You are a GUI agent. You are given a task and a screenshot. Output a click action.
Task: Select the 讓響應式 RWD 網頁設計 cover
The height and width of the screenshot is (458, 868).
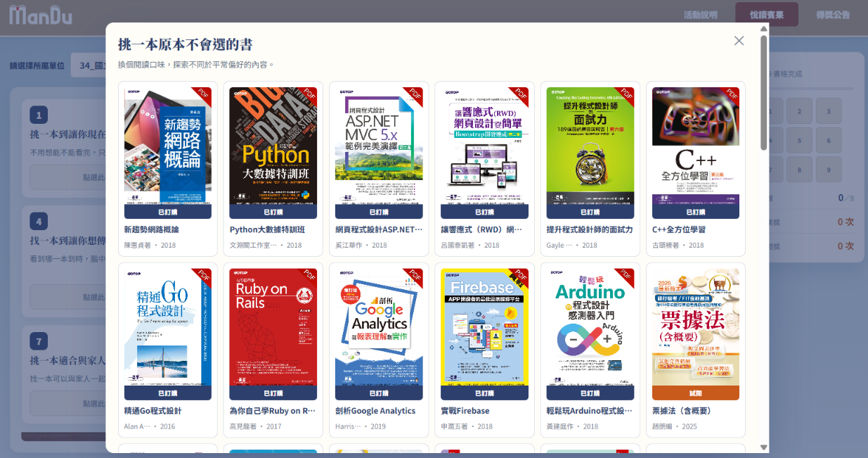pos(484,146)
